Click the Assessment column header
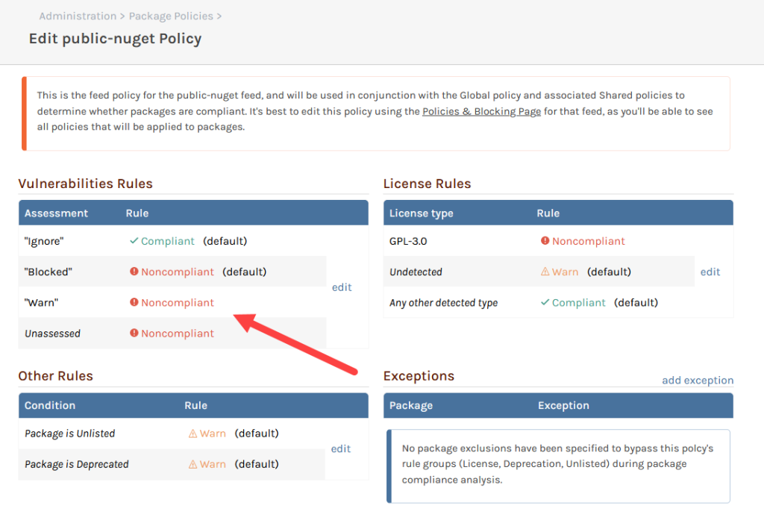Image resolution: width=764 pixels, height=532 pixels. (56, 213)
